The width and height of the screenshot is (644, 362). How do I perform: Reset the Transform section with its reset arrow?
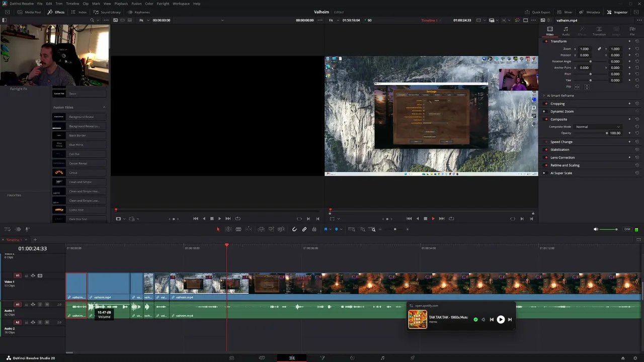tap(637, 41)
